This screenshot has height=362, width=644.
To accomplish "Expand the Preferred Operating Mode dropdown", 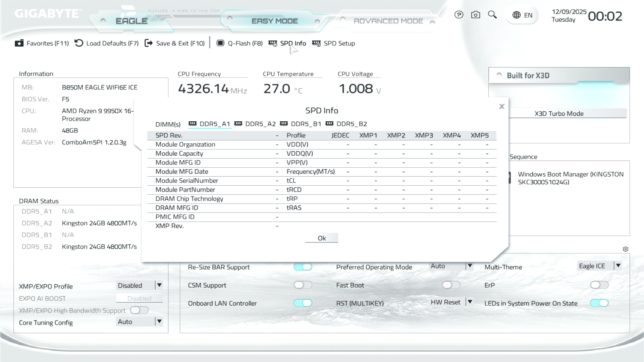I will [x=470, y=266].
